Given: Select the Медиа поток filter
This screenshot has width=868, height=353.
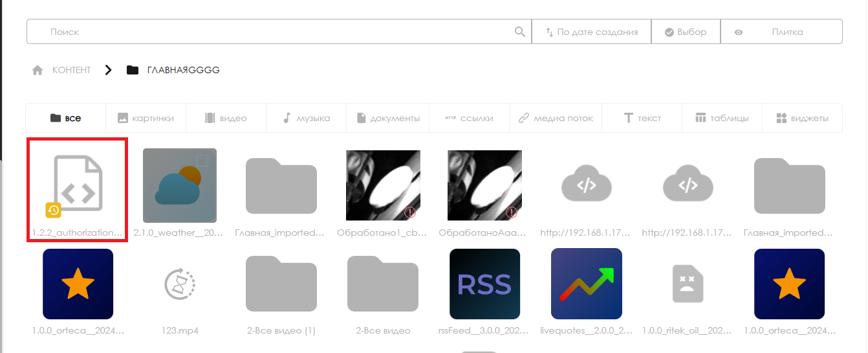Looking at the screenshot, I should (x=555, y=118).
